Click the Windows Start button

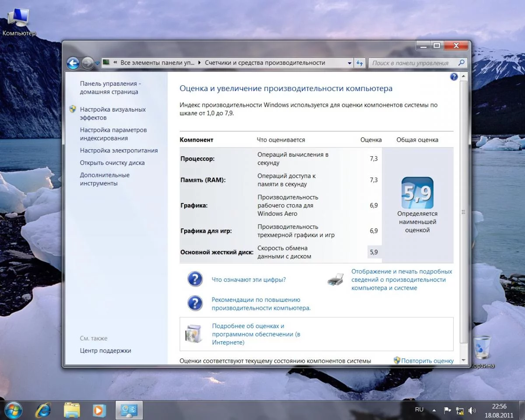pyautogui.click(x=14, y=410)
